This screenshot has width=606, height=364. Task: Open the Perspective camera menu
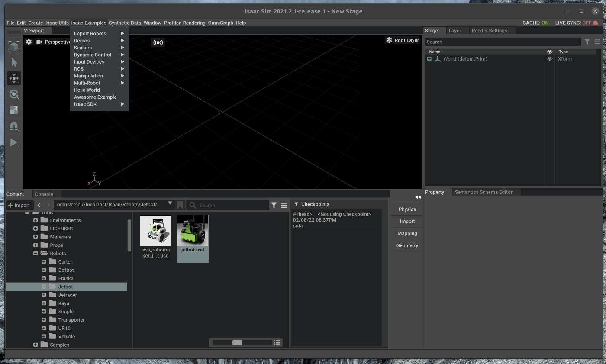tap(54, 42)
